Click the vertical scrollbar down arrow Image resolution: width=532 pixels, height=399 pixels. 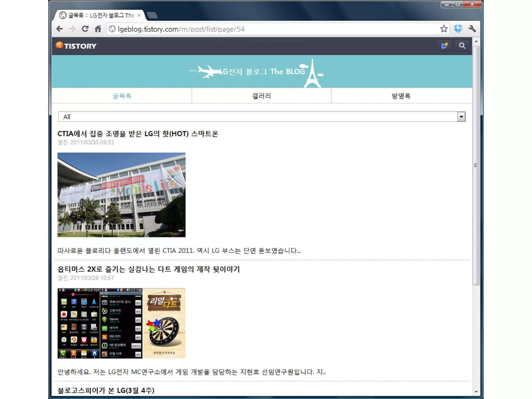click(476, 392)
